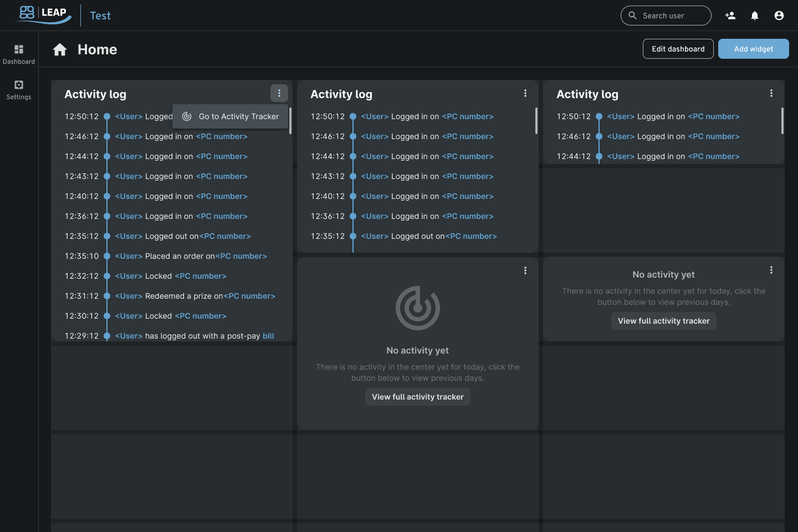Open the right Activity log kebab menu
This screenshot has width=798, height=532.
(x=771, y=93)
